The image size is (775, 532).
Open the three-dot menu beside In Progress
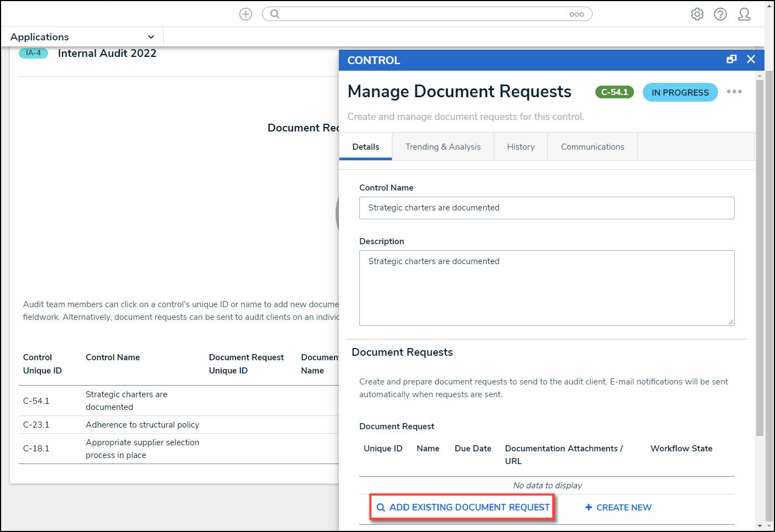click(x=734, y=92)
